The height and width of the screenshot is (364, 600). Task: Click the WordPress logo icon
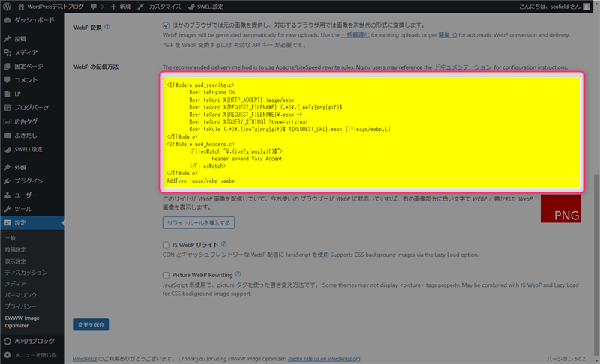pyautogui.click(x=7, y=7)
